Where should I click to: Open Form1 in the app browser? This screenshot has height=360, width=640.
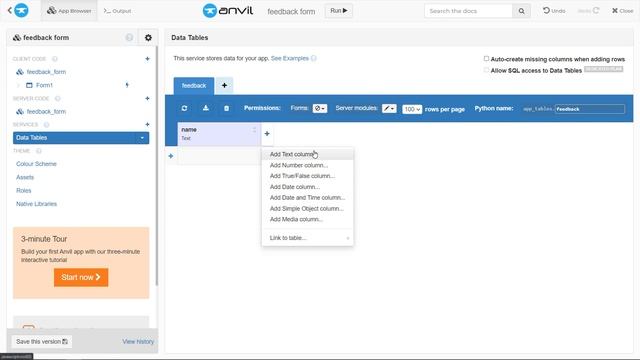click(x=44, y=85)
